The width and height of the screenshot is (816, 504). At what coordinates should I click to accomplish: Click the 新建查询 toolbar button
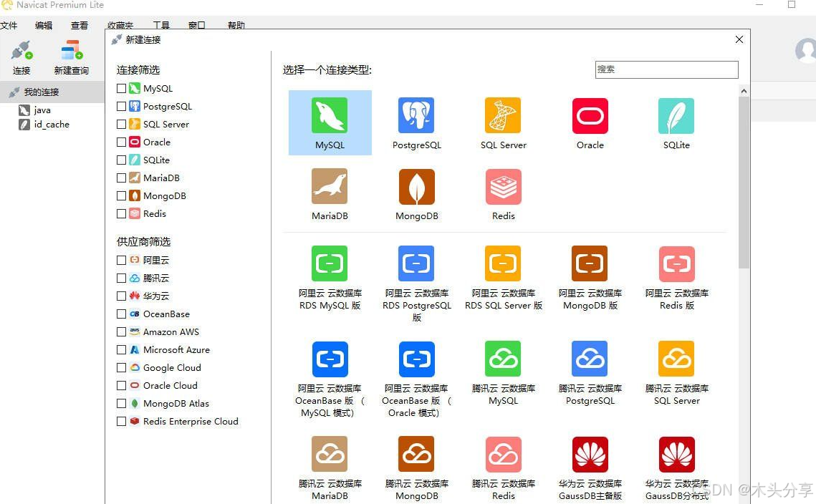pos(72,57)
